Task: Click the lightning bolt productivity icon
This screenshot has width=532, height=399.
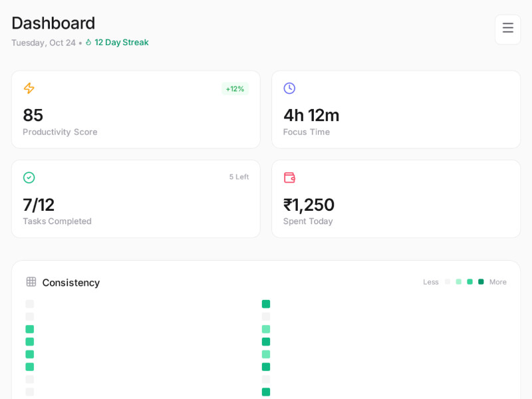Action: pyautogui.click(x=29, y=88)
